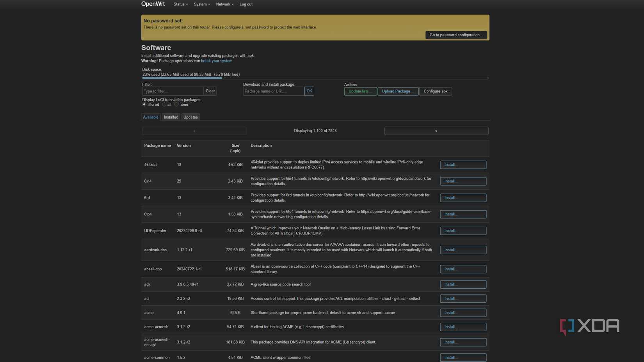Select the 'all' translation packages radio
The height and width of the screenshot is (362, 644).
pyautogui.click(x=164, y=105)
